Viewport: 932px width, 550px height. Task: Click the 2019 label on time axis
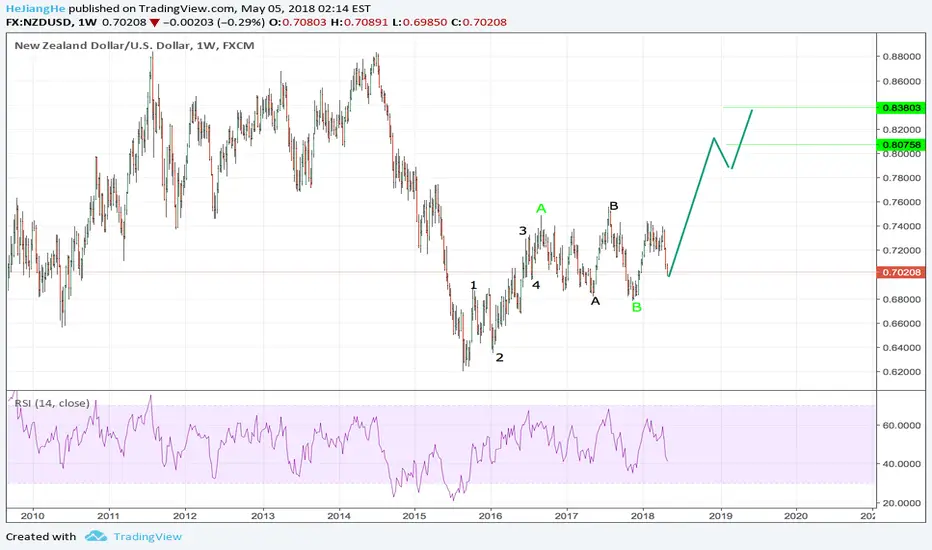[720, 516]
